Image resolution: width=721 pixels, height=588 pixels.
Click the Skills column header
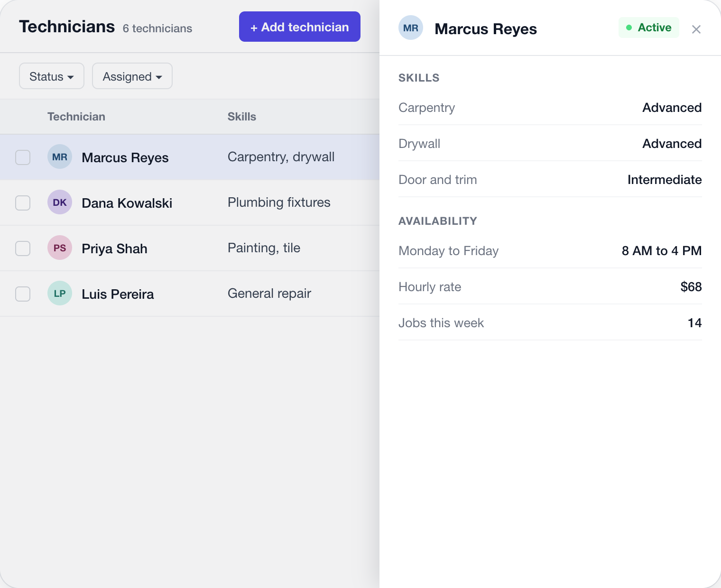click(242, 117)
